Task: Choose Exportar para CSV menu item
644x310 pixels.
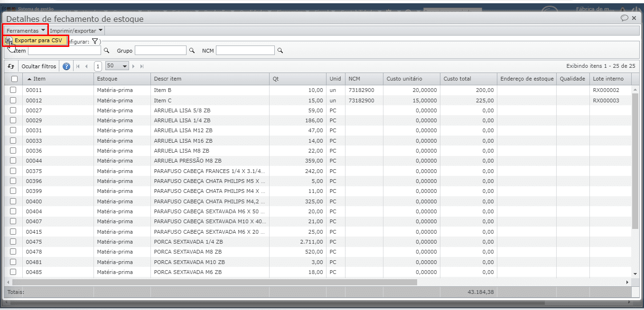Action: (38, 41)
